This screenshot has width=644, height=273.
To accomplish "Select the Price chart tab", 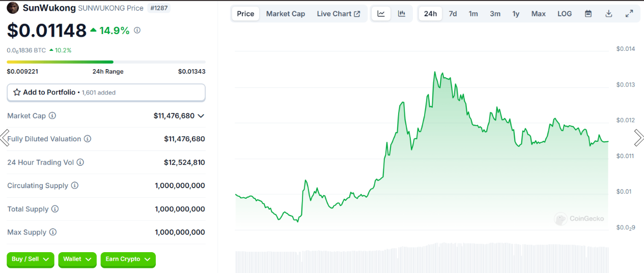I will 245,14.
